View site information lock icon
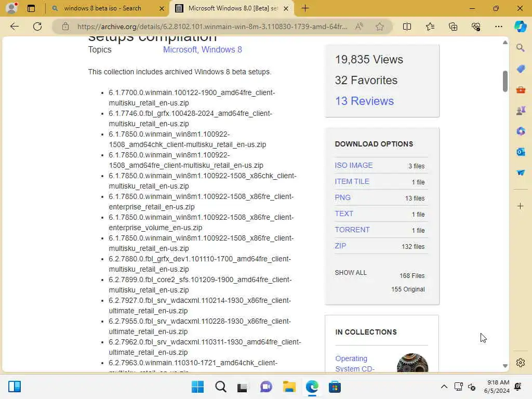The image size is (532, 399). [x=65, y=26]
